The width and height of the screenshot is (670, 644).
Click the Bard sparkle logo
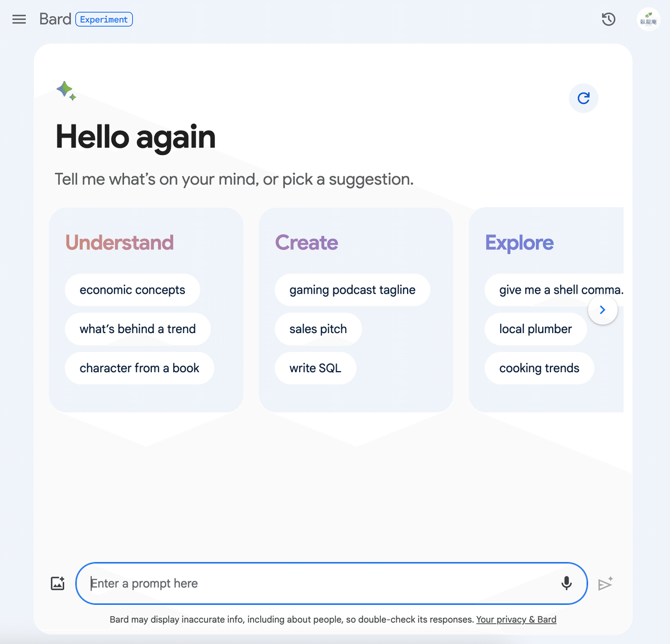click(66, 90)
